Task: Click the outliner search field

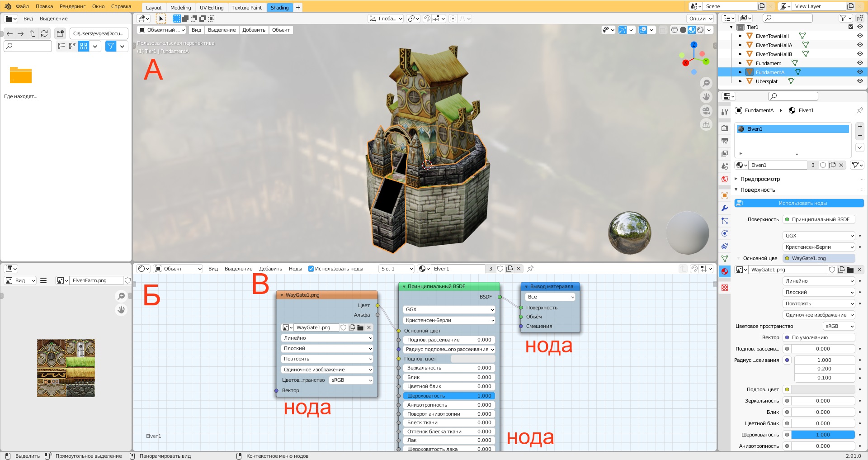Action: [x=788, y=18]
